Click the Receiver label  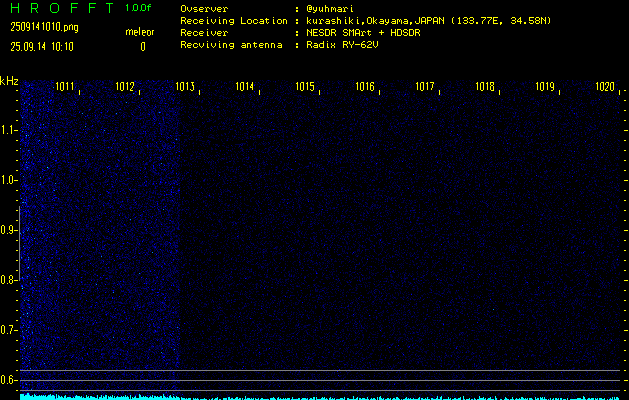point(204,32)
